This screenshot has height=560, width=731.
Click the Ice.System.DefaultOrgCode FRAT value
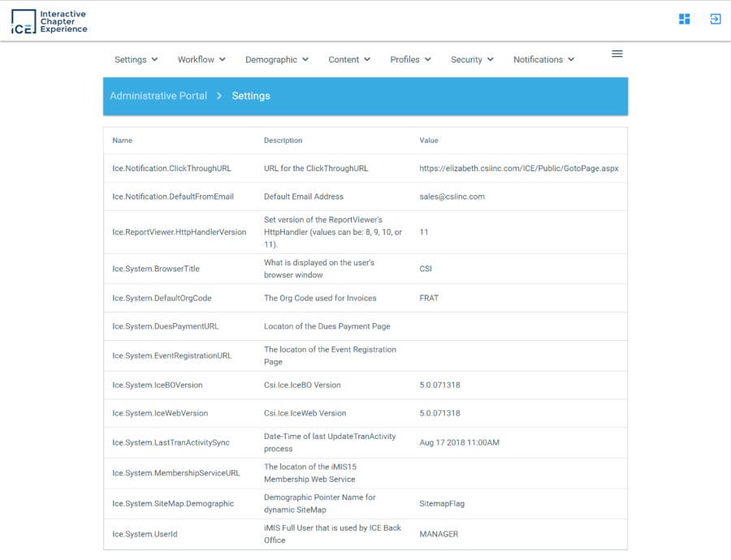coord(429,298)
